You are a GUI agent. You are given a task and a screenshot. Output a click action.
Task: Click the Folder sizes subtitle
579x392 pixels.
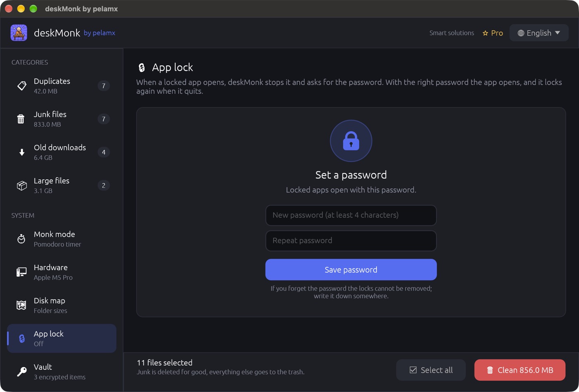(x=50, y=311)
